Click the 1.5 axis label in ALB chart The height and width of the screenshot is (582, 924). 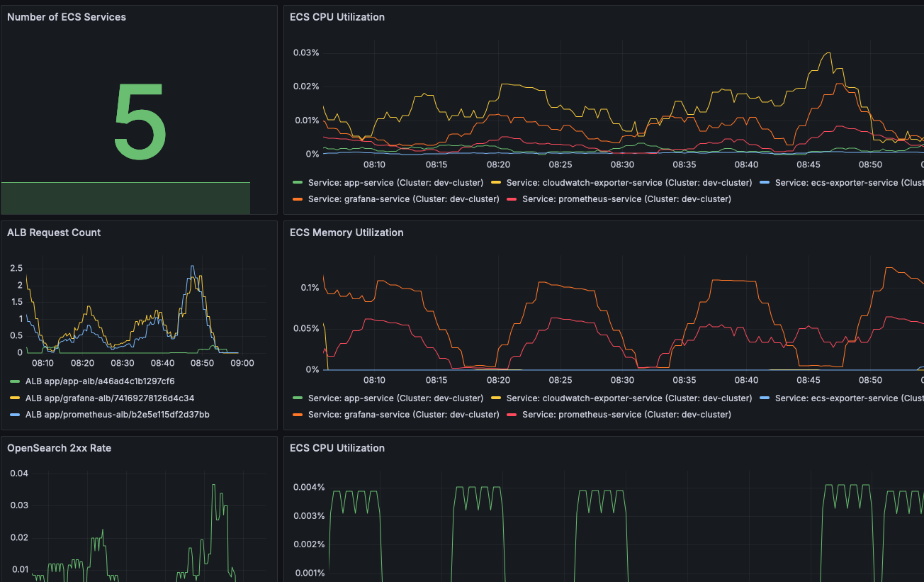coord(16,301)
